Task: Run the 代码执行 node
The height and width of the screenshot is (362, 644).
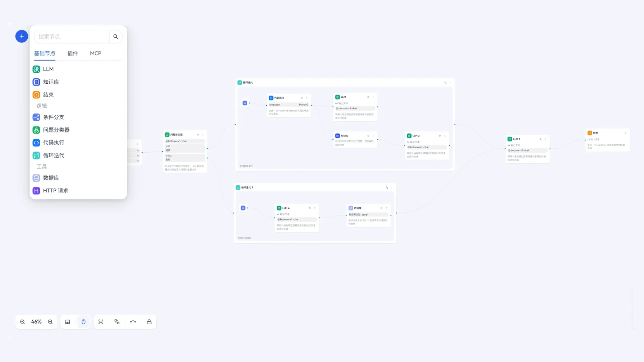Action: click(302, 98)
